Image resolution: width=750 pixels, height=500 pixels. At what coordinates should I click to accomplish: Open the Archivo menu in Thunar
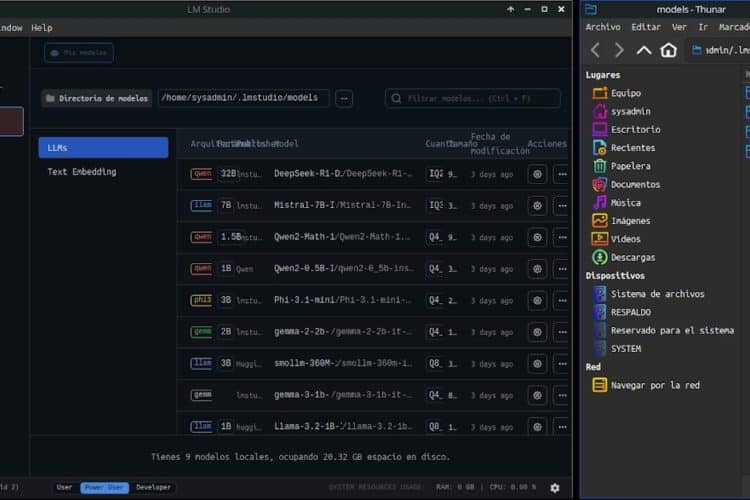click(x=603, y=27)
